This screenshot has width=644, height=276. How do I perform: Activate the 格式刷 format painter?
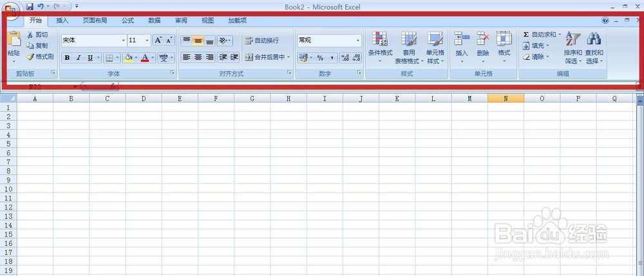click(40, 57)
